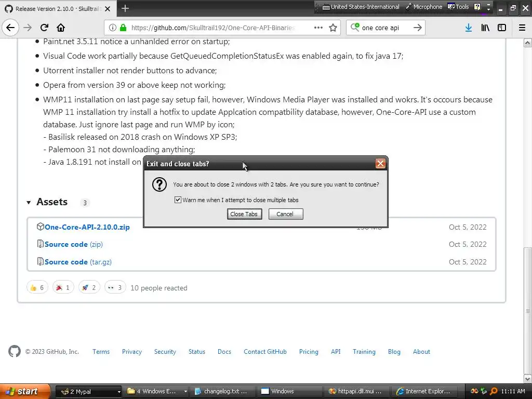Open language bar Tools menu
The height and width of the screenshot is (399, 532).
[x=458, y=7]
